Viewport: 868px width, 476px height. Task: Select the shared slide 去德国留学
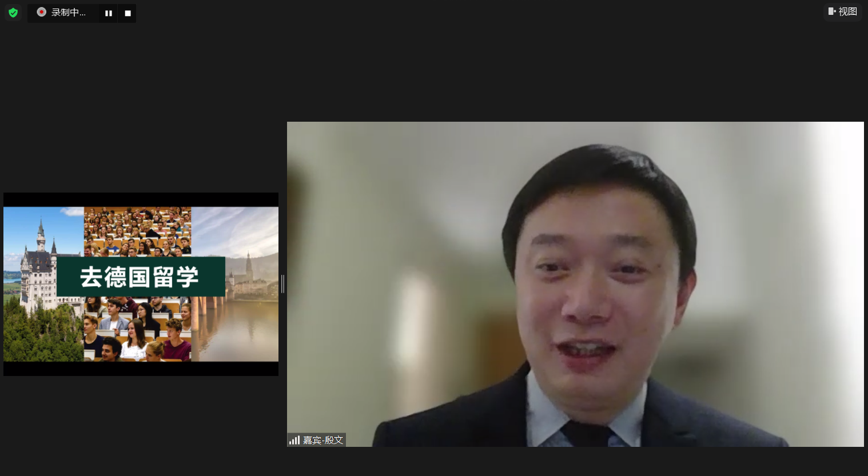[141, 284]
